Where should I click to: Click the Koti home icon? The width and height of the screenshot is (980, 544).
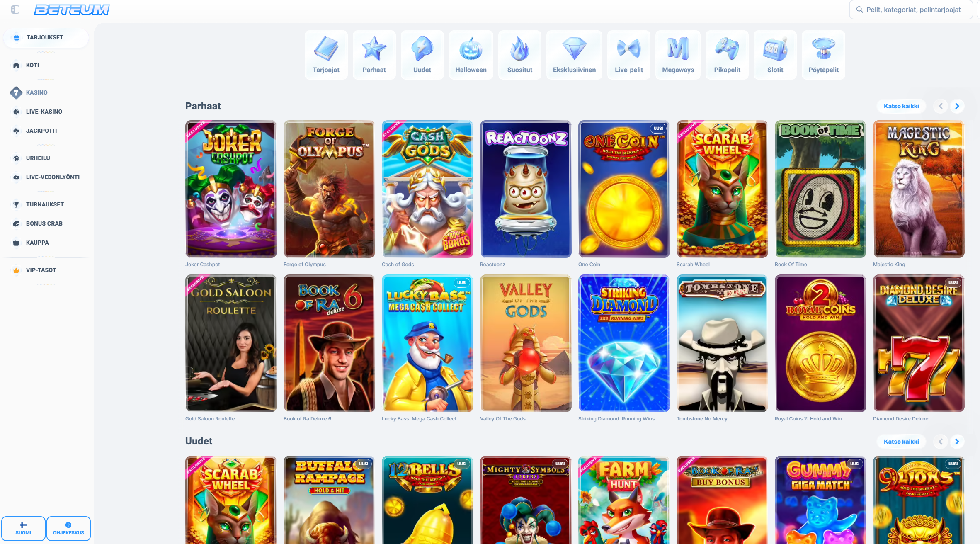click(x=16, y=66)
